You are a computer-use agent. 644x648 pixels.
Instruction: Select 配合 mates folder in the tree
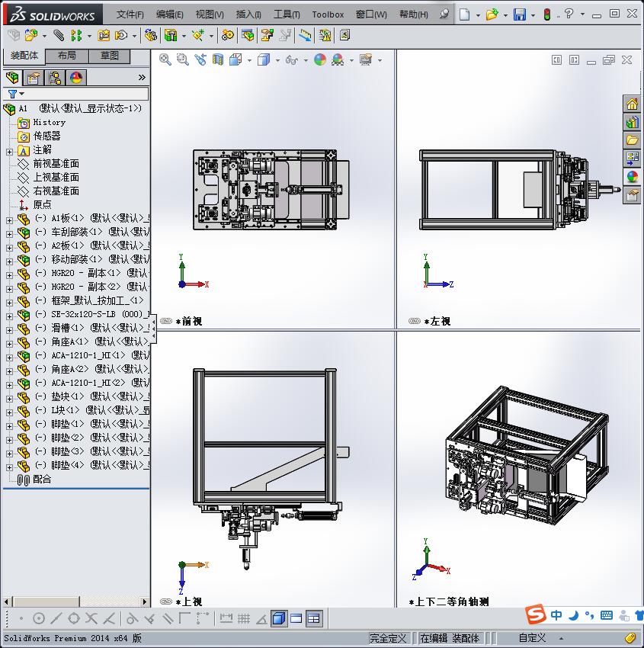click(x=42, y=480)
